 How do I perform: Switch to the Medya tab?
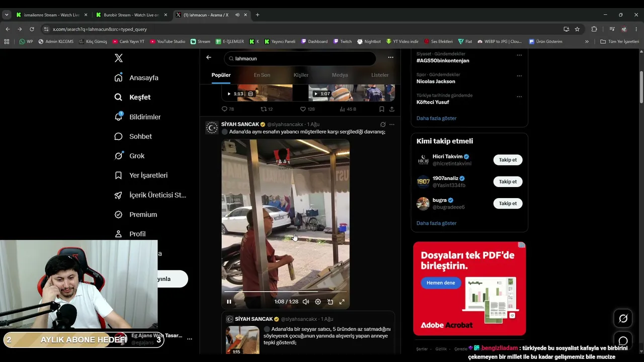(340, 75)
